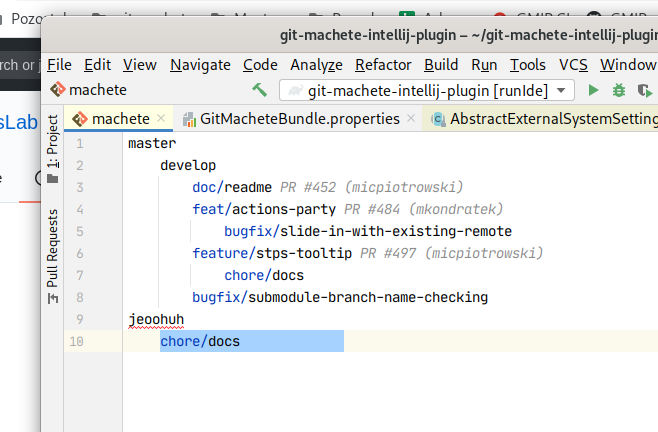This screenshot has width=658, height=432.
Task: Open the Pull Requests tool window
Action: (x=53, y=256)
